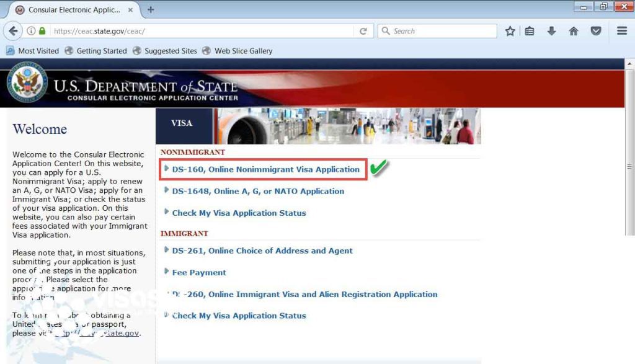The height and width of the screenshot is (364, 635).
Task: Reload the page with the refresh icon
Action: [363, 31]
